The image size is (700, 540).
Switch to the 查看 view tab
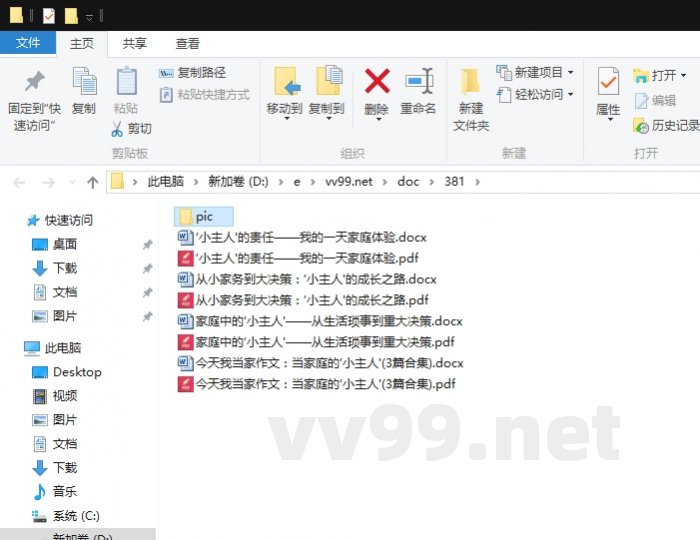point(187,43)
